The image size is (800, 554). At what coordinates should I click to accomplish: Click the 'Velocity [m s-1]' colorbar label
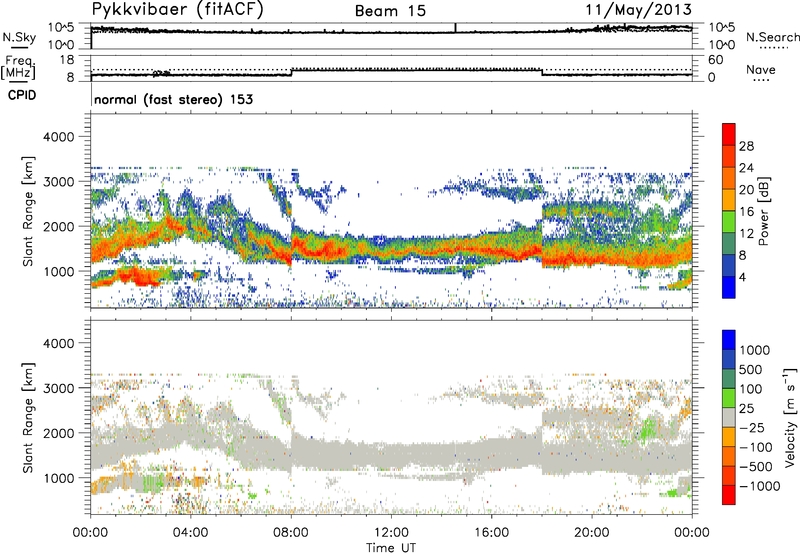pyautogui.click(x=790, y=417)
